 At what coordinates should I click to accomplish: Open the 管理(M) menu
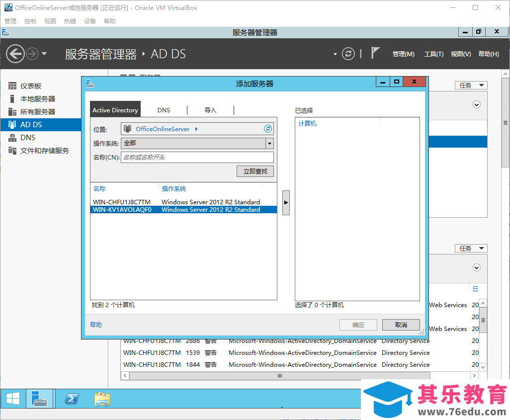click(403, 54)
